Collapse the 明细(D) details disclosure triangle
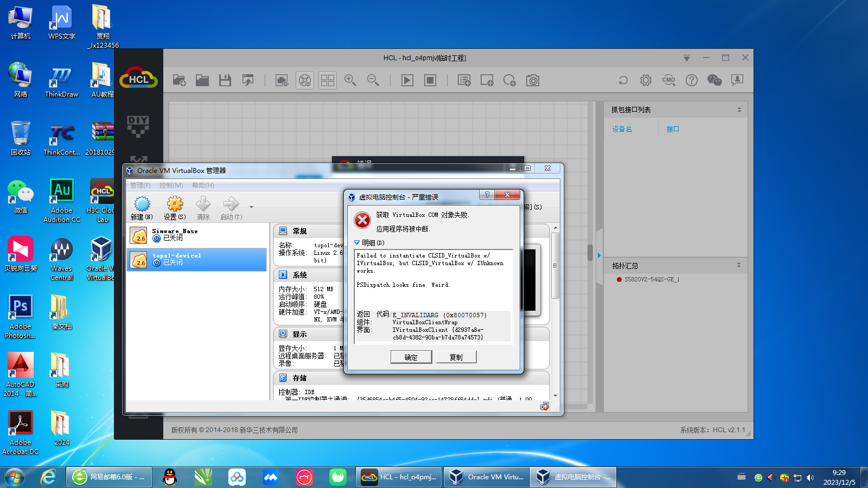This screenshot has height=488, width=868. 357,243
